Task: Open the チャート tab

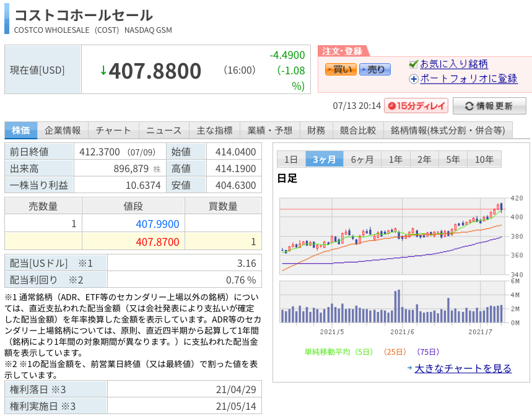Action: click(113, 131)
